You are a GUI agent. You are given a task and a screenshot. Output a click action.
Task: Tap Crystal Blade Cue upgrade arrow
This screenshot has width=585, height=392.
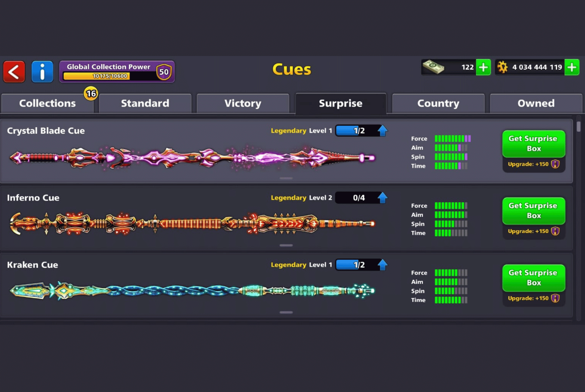tap(383, 130)
